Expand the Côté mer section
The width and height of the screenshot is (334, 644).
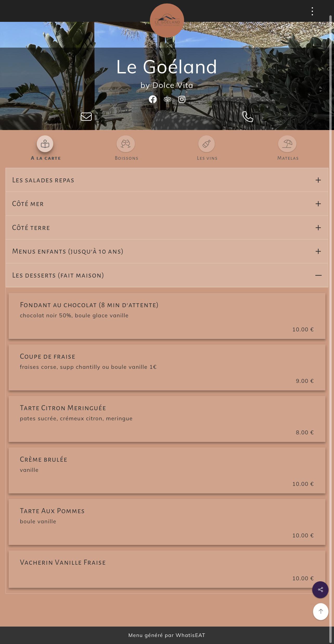click(x=167, y=204)
